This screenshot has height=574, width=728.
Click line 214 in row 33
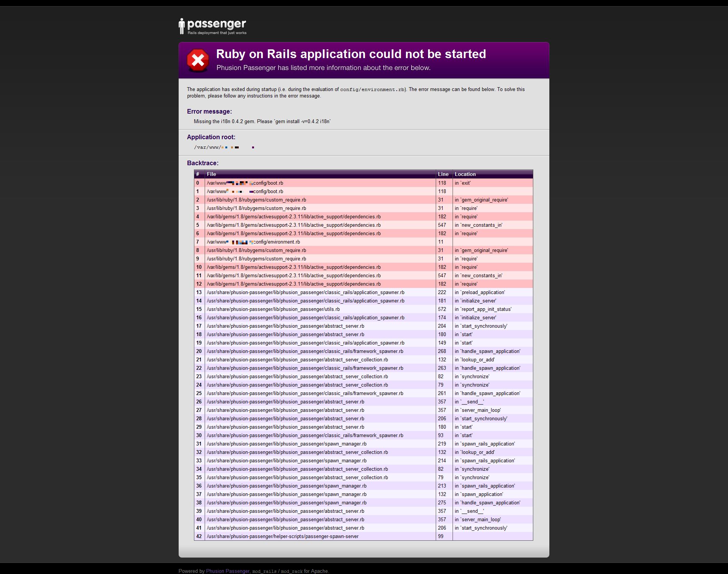point(442,460)
